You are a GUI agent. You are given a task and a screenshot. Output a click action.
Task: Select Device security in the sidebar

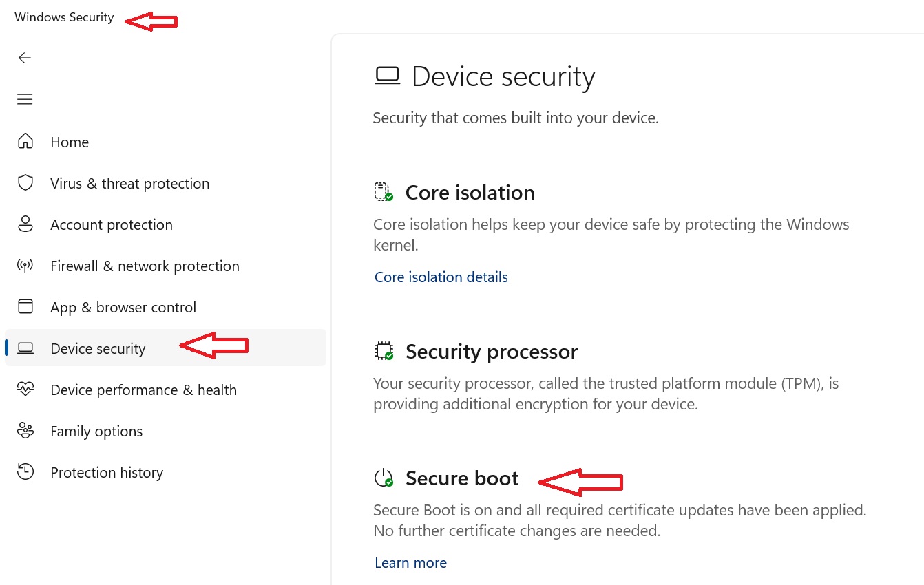tap(165, 348)
